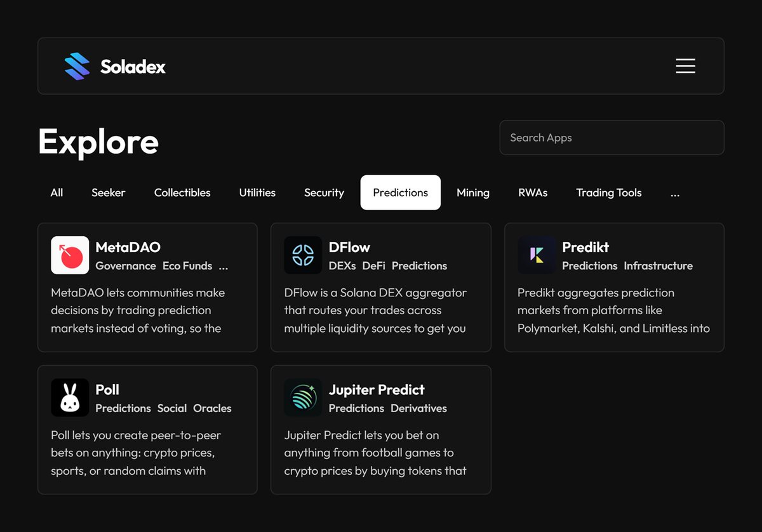Switch to the Collectibles tab
Image resolution: width=762 pixels, height=532 pixels.
[x=182, y=192]
